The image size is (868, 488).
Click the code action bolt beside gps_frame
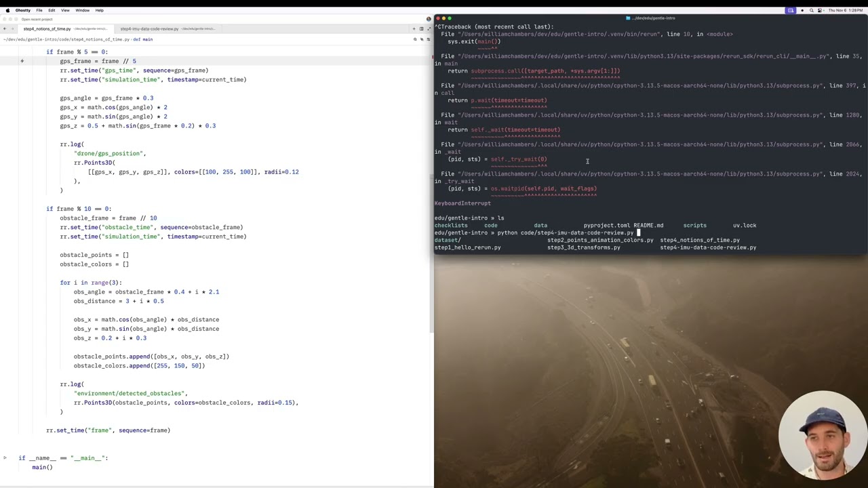[22, 61]
